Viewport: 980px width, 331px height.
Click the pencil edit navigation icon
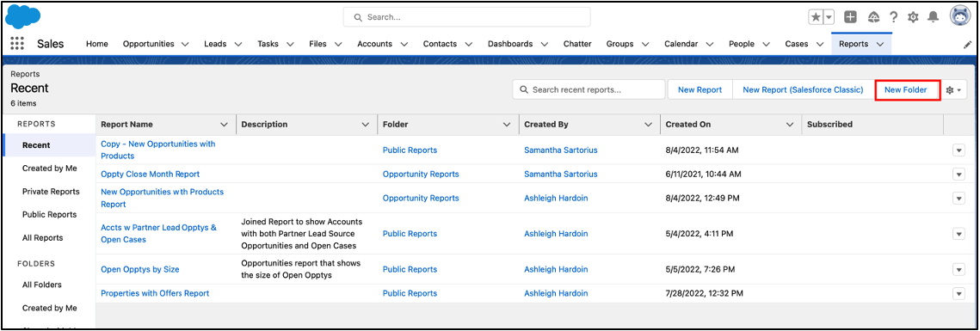click(967, 45)
